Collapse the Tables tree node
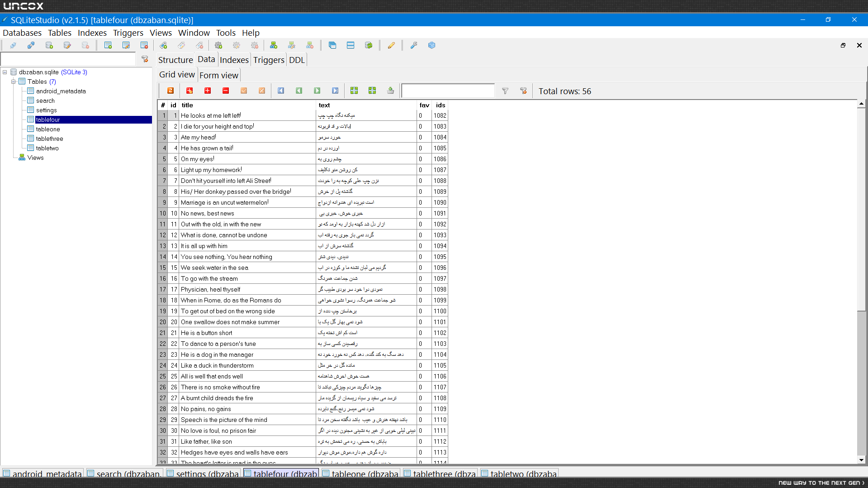Screen dimensions: 868x488 click(14, 81)
